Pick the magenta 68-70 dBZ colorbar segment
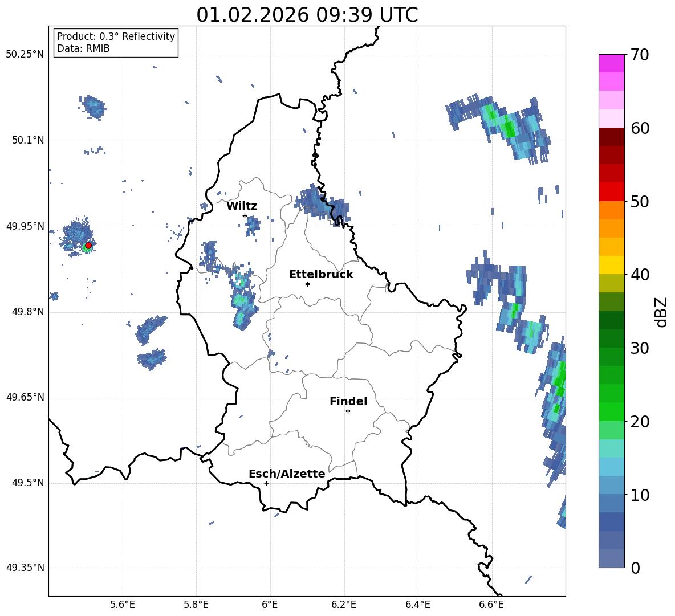This screenshot has width=675, height=616. (611, 63)
